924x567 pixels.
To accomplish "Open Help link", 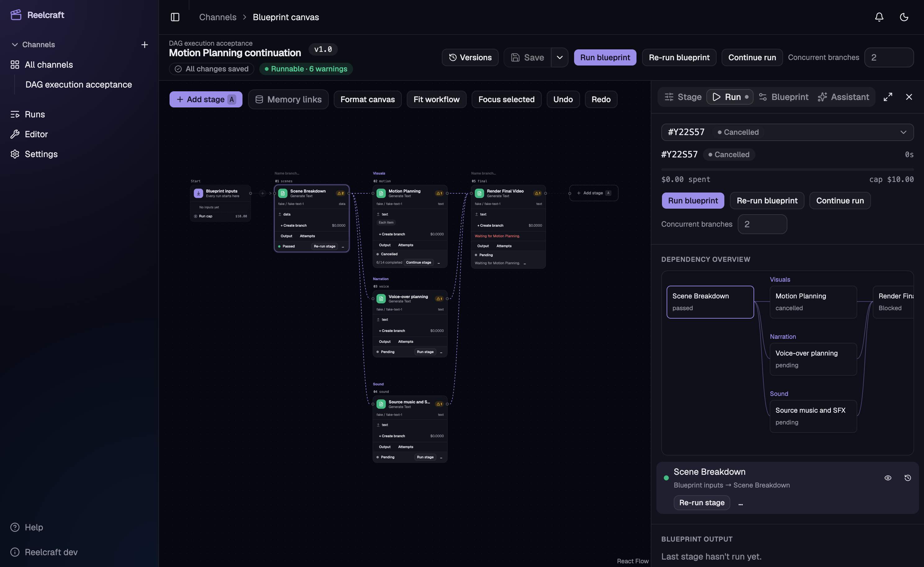I will coord(34,527).
